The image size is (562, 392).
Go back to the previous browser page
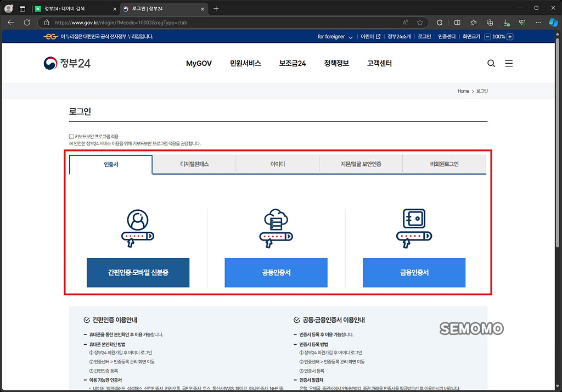[x=11, y=23]
